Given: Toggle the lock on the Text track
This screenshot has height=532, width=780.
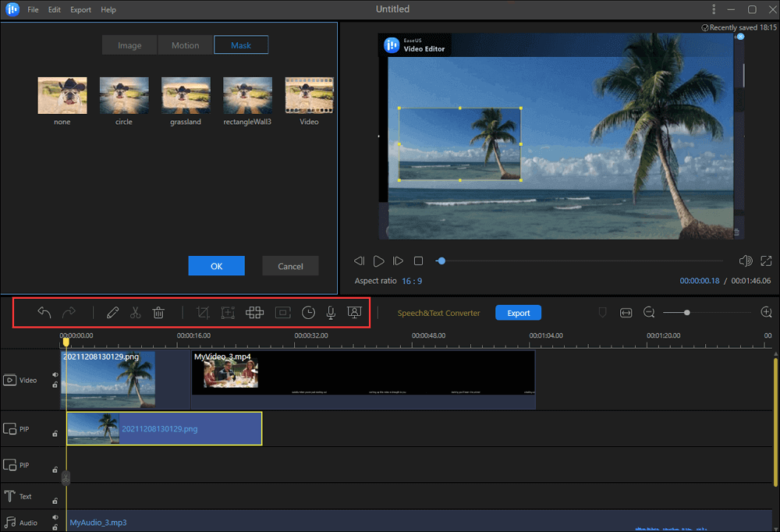Looking at the screenshot, I should 55,501.
